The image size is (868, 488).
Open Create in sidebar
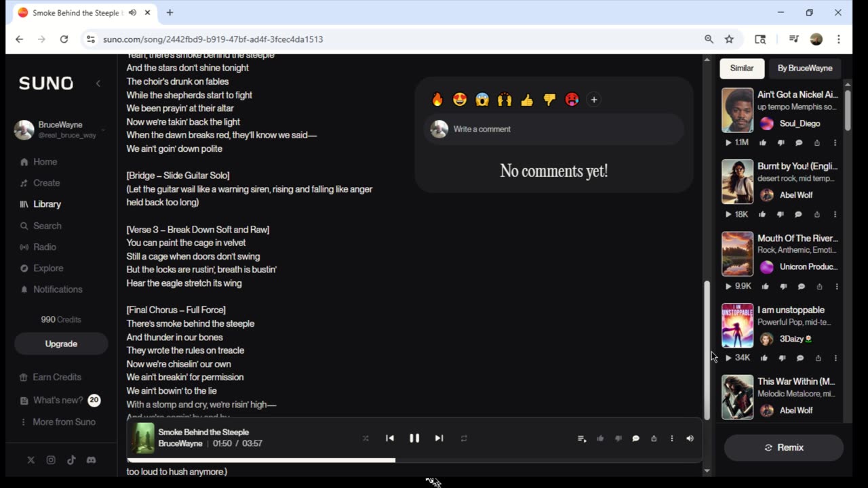[x=40, y=183]
